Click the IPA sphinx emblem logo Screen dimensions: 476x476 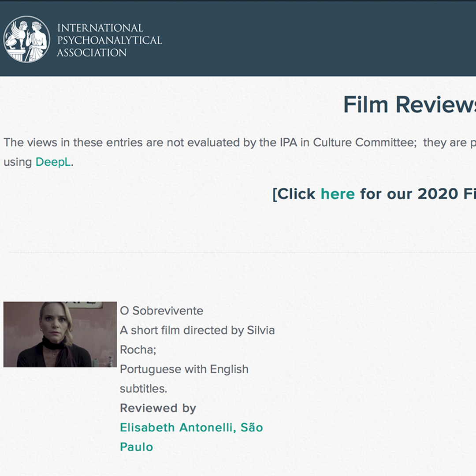(x=27, y=39)
